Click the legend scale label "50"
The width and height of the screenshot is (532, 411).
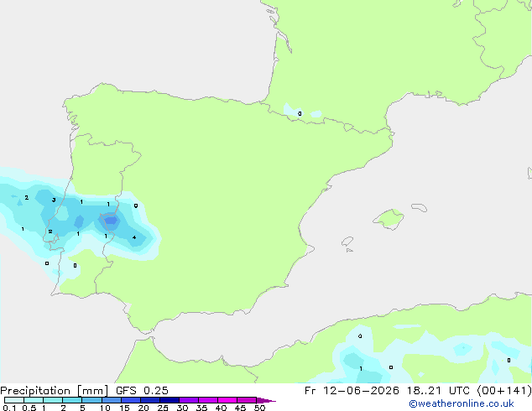259,408
